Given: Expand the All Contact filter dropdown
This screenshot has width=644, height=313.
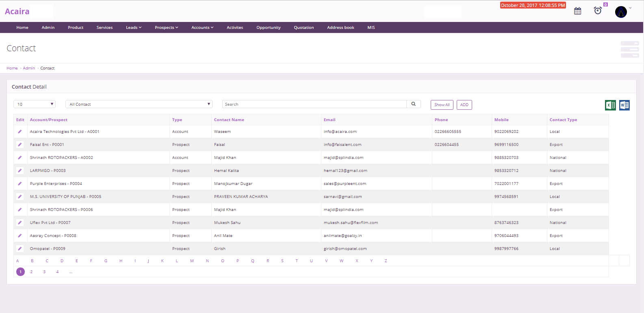Looking at the screenshot, I should [139, 104].
